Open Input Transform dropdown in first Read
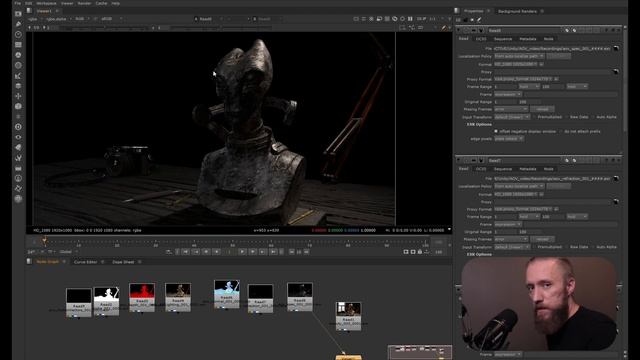Viewport: 640px width, 360px height. pyautogui.click(x=512, y=117)
